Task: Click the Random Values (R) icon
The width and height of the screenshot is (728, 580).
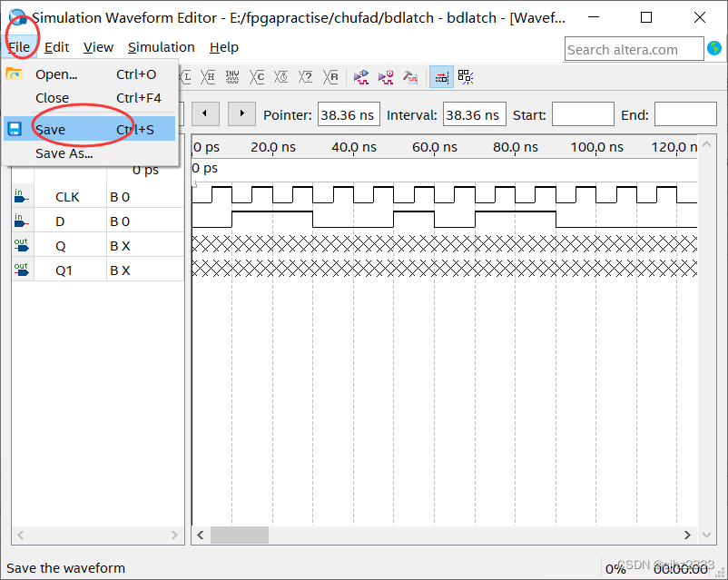Action: pos(330,76)
